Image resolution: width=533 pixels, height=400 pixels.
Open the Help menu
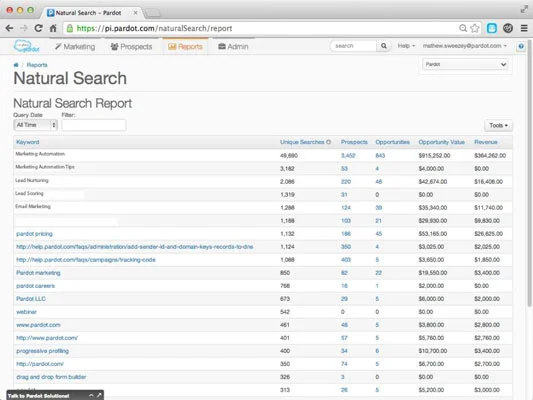[406, 46]
